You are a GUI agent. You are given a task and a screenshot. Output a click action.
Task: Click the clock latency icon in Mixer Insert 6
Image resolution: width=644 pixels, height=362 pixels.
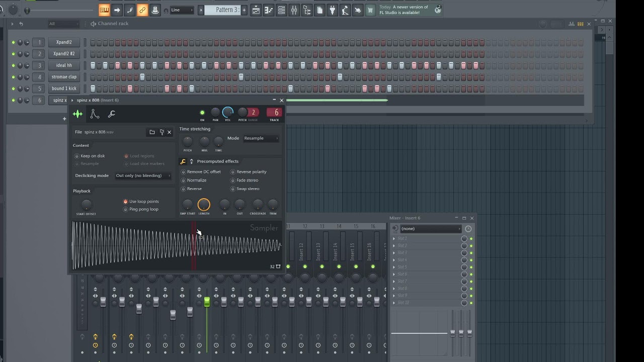pyautogui.click(x=468, y=229)
